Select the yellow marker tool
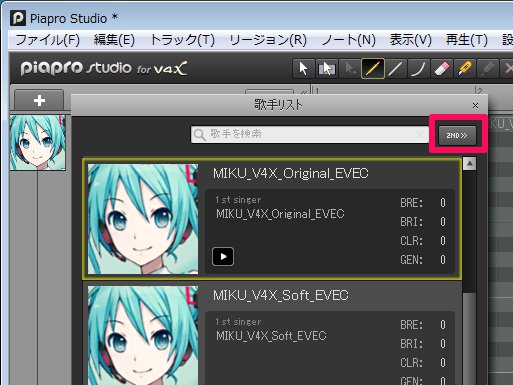The height and width of the screenshot is (385, 513). (x=465, y=69)
